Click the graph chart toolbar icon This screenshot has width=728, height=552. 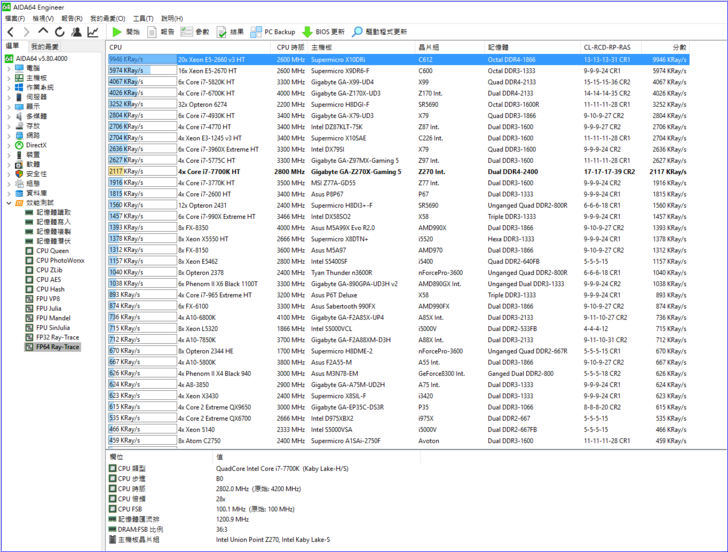pos(93,32)
